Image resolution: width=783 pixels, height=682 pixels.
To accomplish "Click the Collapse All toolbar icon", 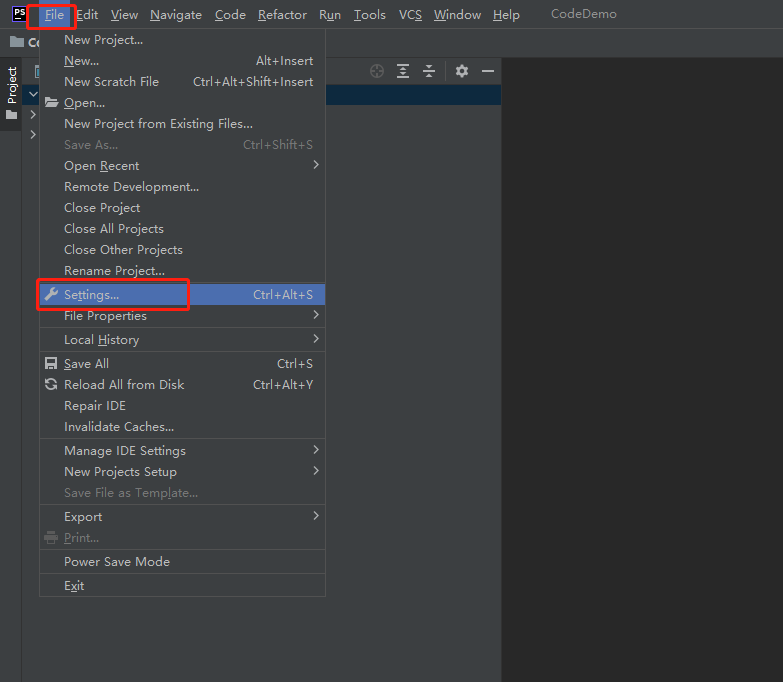I will (429, 71).
